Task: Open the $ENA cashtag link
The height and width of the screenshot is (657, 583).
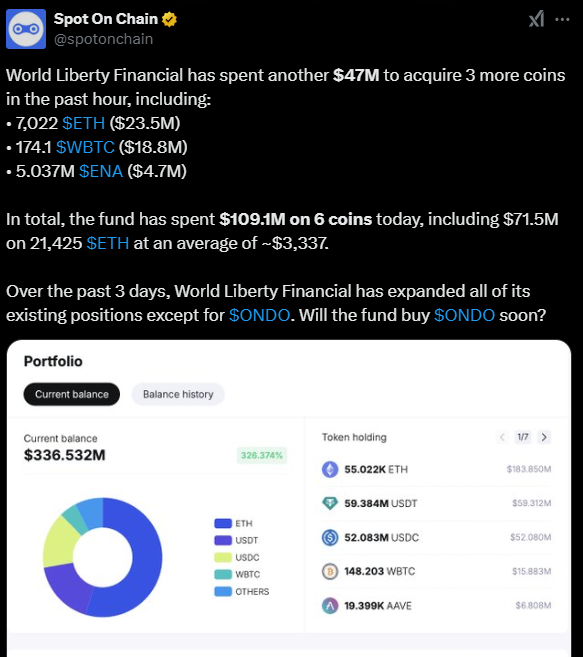Action: point(101,171)
